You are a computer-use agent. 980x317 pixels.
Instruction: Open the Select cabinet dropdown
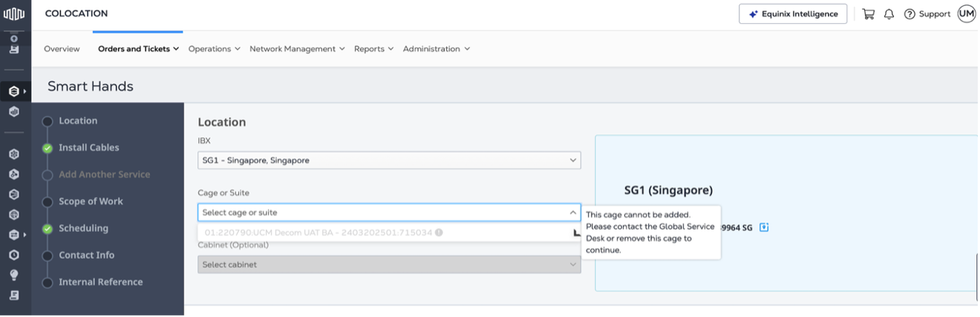(389, 264)
